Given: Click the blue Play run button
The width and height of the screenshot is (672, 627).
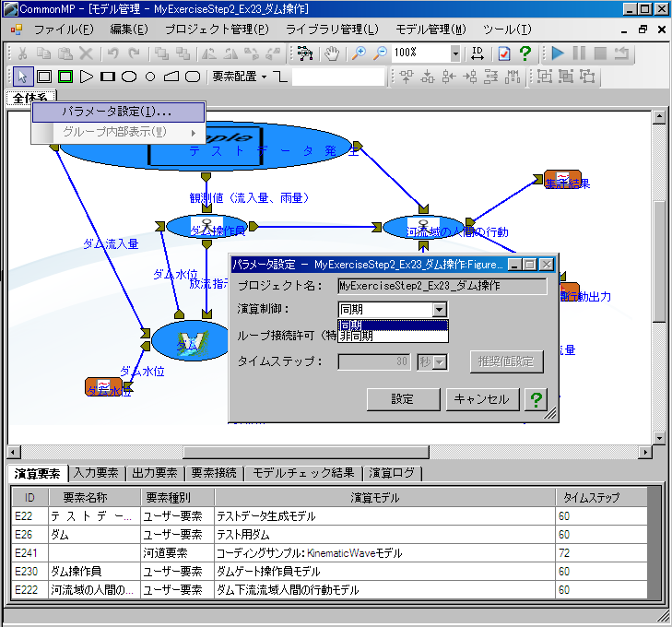Looking at the screenshot, I should [x=558, y=53].
